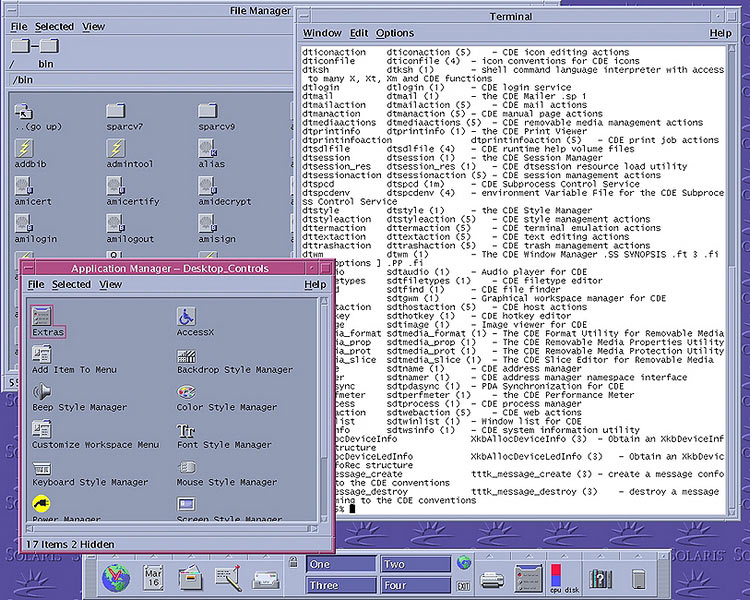Click the Backdrop Style Manager icon
This screenshot has width=750, height=600.
187,355
